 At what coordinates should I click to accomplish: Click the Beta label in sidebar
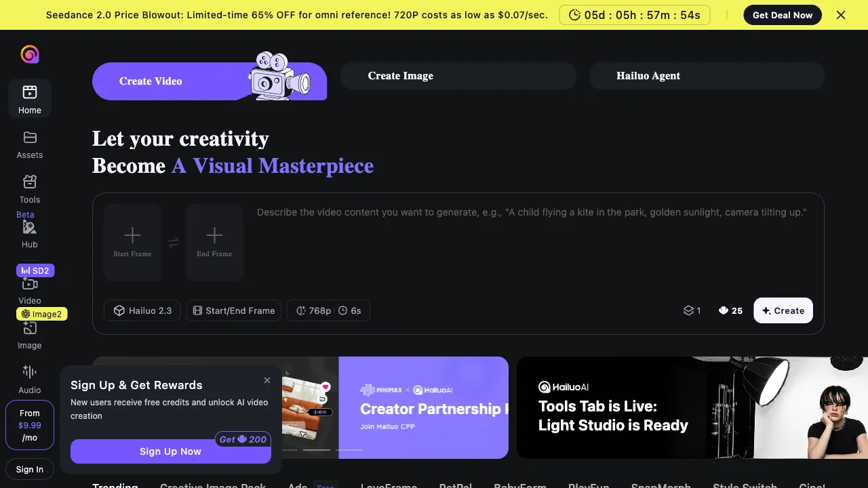[x=25, y=214]
